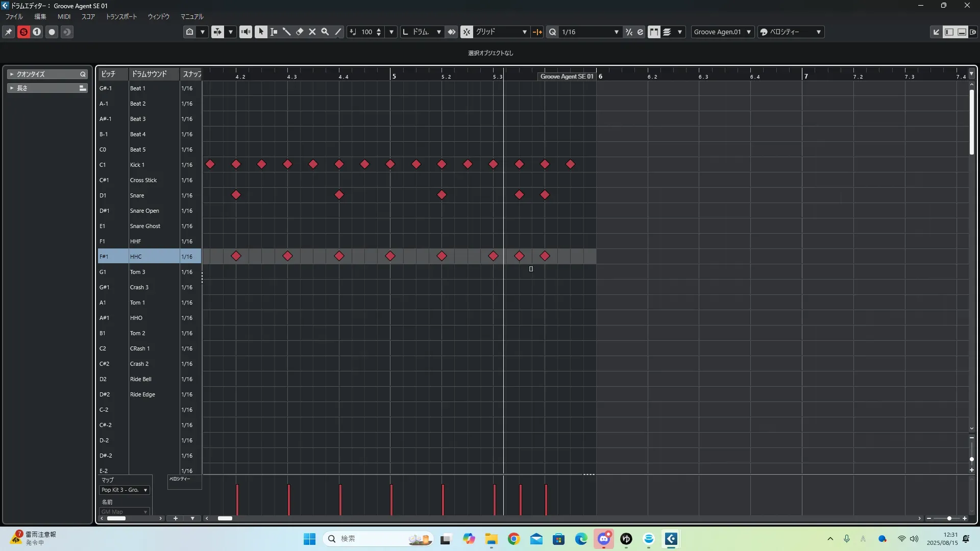Toggle the red Solo Editor button
The width and height of the screenshot is (980, 551).
[23, 32]
